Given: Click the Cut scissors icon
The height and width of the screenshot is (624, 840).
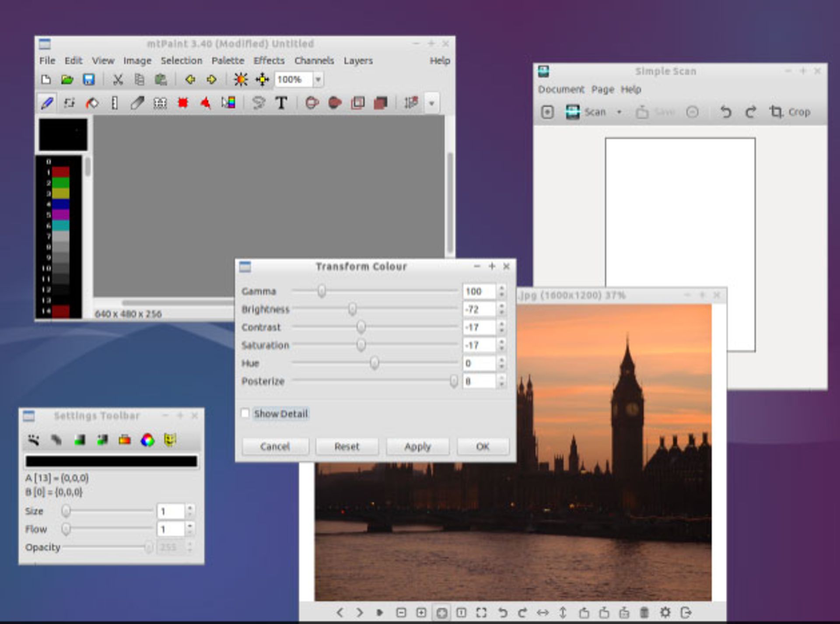Looking at the screenshot, I should click(118, 80).
